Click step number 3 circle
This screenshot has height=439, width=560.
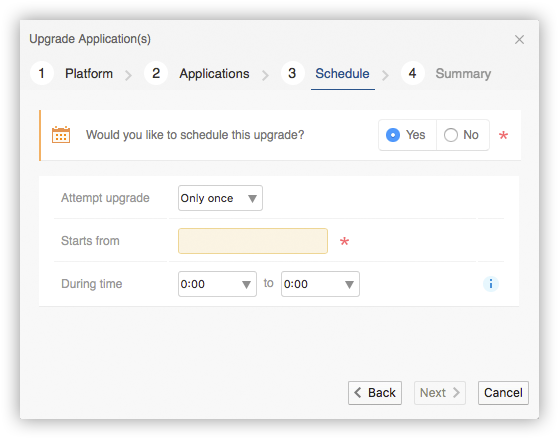coord(292,73)
